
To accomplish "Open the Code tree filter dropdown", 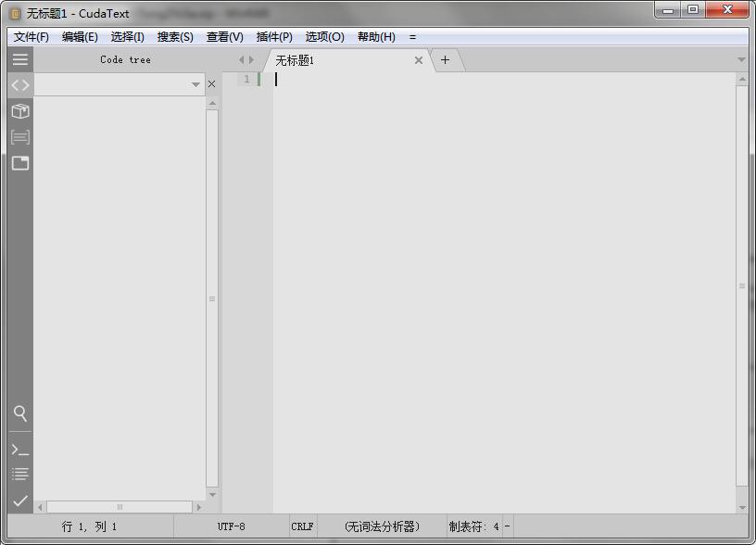I will coord(195,83).
